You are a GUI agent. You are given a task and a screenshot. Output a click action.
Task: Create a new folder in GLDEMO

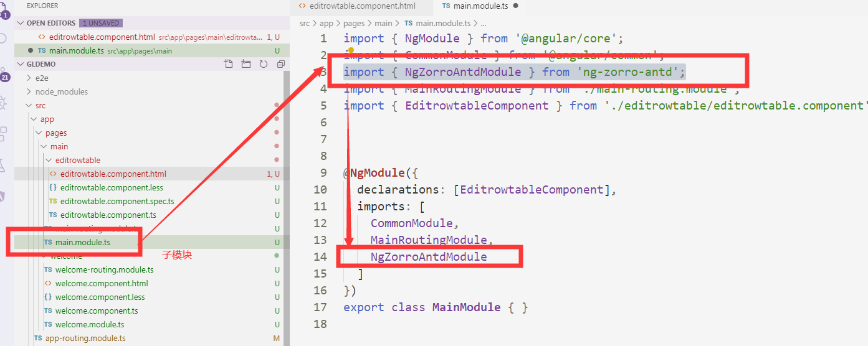coord(246,64)
